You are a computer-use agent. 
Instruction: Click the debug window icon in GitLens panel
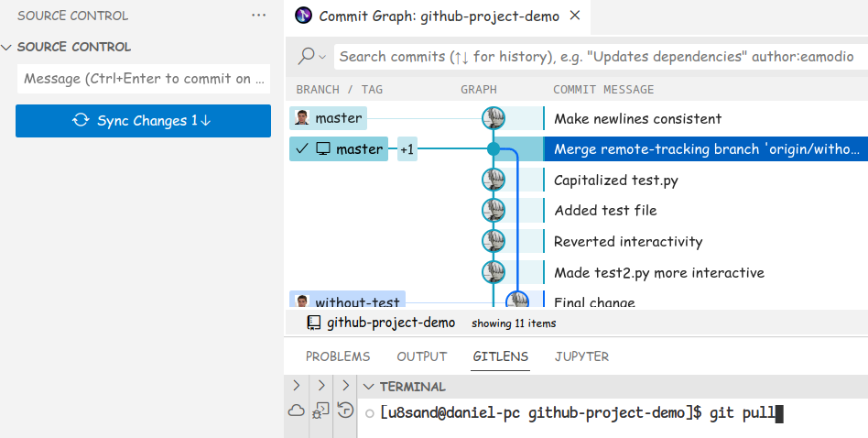tap(320, 411)
